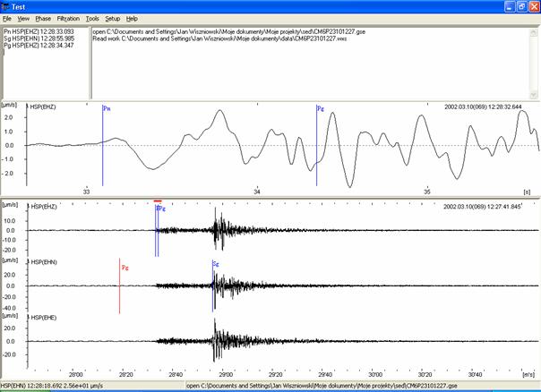This screenshot has height=392, width=541.
Task: Open the Tools menu
Action: (x=92, y=19)
